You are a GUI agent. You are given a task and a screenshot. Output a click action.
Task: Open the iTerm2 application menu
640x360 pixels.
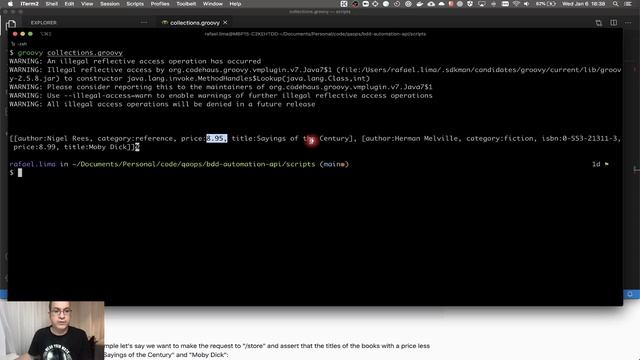[29, 4]
